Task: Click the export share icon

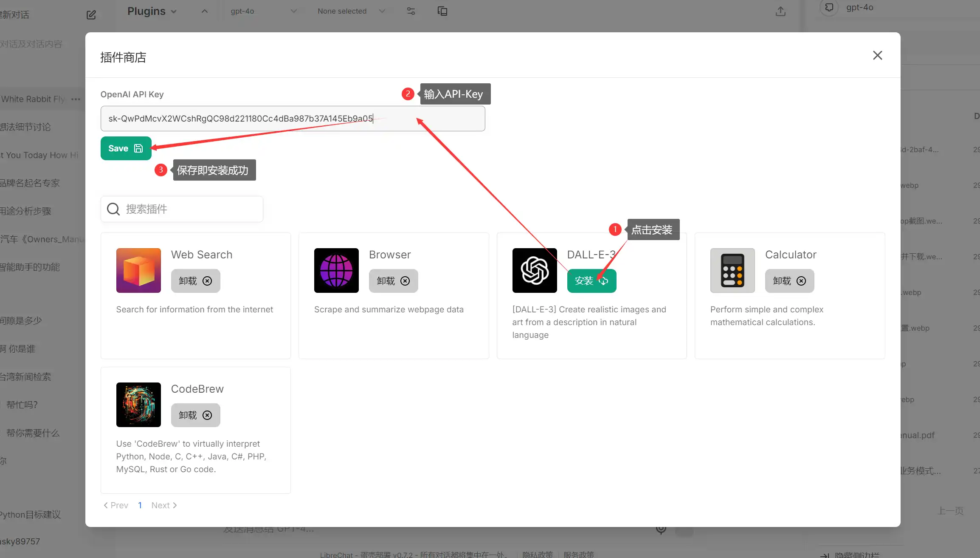Action: pyautogui.click(x=780, y=11)
